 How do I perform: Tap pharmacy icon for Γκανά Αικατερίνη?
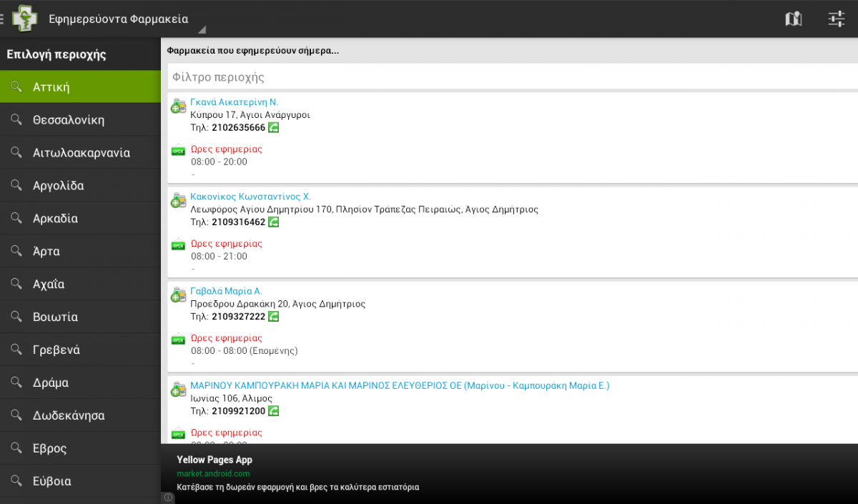[178, 107]
